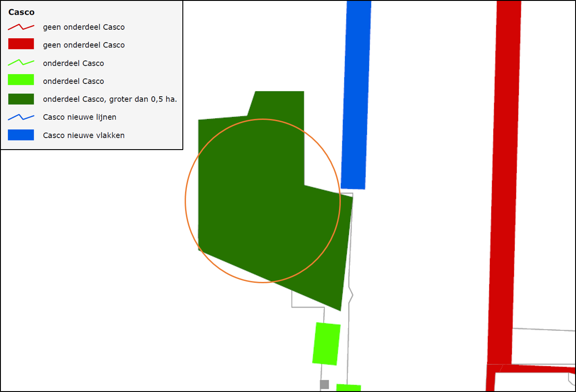Screen dimensions: 576x392
Task: Click the bright green zigzag line legend symbol
Action: [x=21, y=63]
